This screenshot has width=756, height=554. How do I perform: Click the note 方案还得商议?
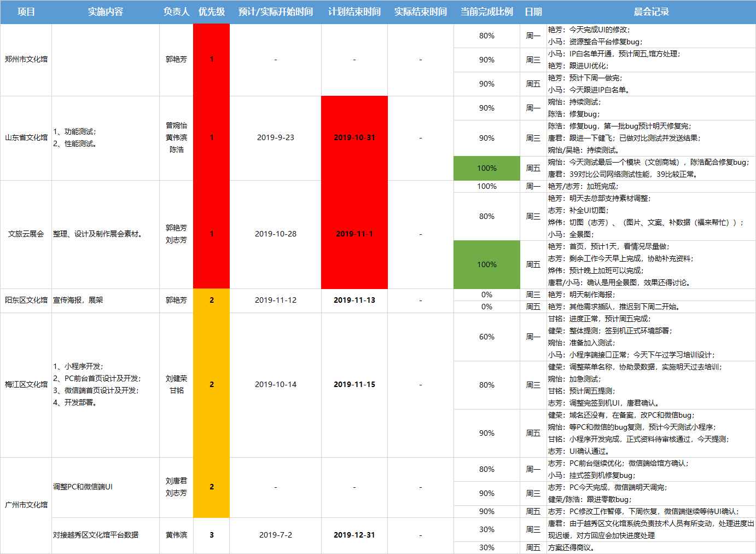click(651, 547)
